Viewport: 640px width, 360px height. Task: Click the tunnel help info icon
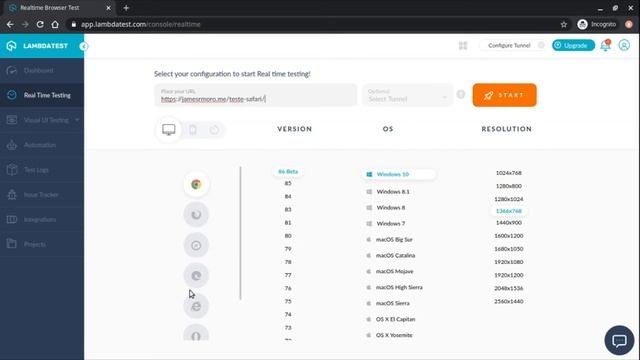pos(461,95)
